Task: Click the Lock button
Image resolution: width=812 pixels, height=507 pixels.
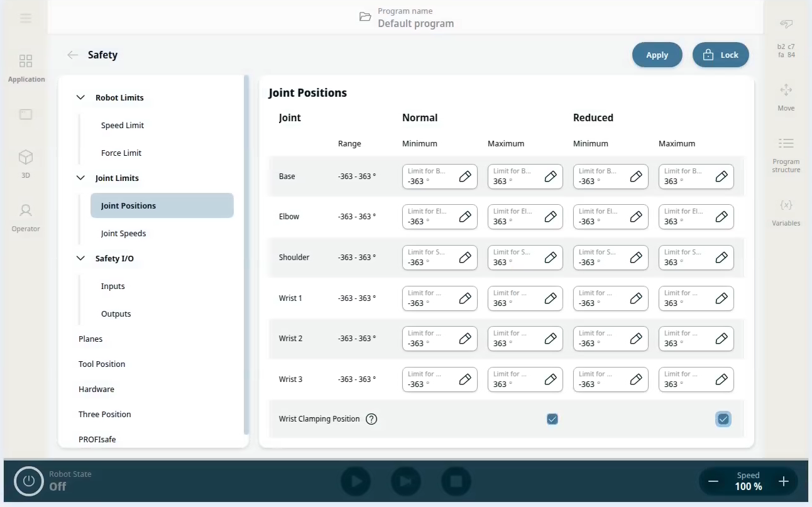Action: click(720, 55)
